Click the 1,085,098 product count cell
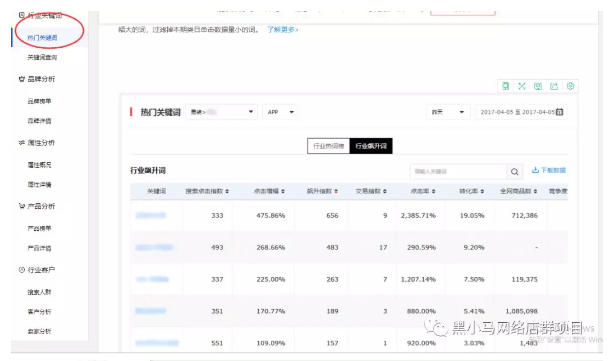This screenshot has height=361, width=609. tap(522, 311)
